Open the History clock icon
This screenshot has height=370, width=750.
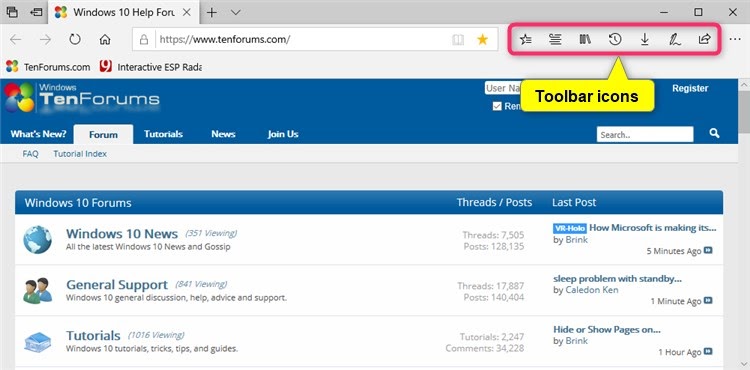tap(615, 39)
